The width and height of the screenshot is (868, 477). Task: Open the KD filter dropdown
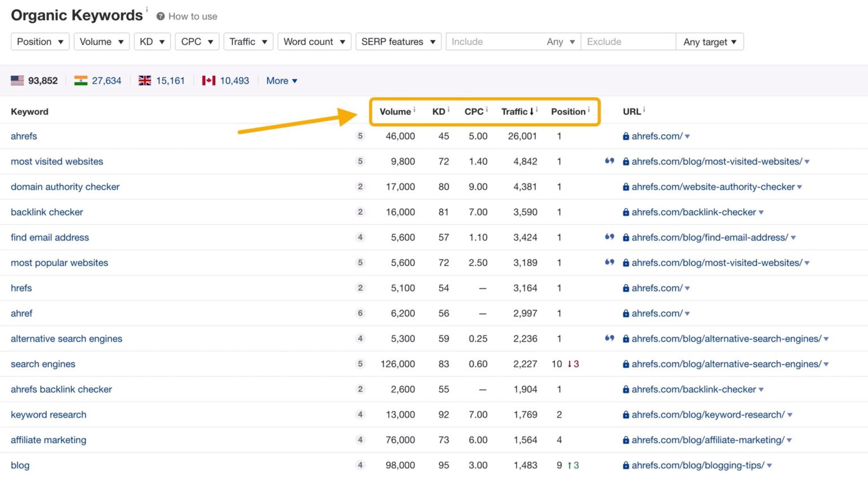point(152,41)
